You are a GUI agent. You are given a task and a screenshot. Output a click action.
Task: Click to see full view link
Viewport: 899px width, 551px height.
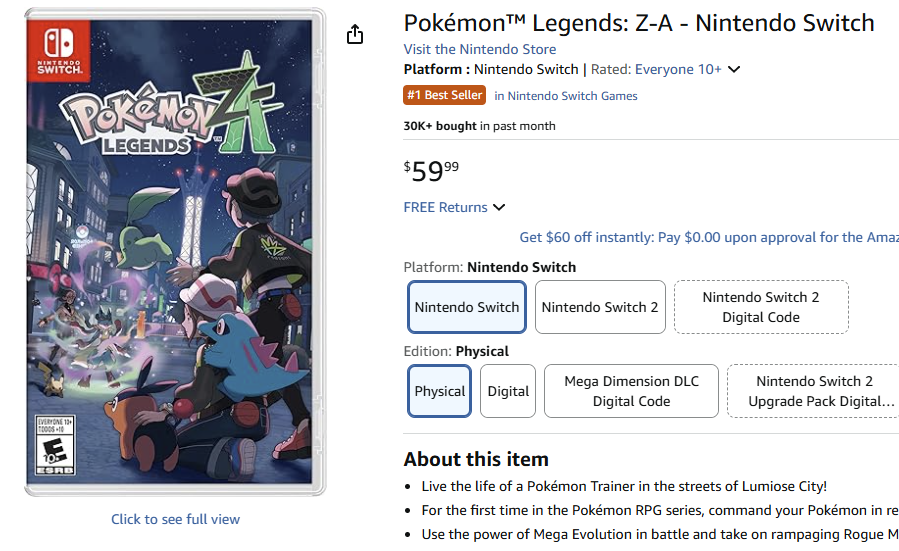pyautogui.click(x=175, y=519)
